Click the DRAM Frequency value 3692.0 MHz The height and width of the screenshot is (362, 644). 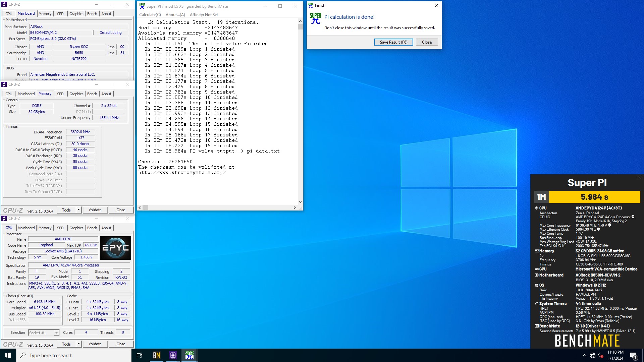80,132
